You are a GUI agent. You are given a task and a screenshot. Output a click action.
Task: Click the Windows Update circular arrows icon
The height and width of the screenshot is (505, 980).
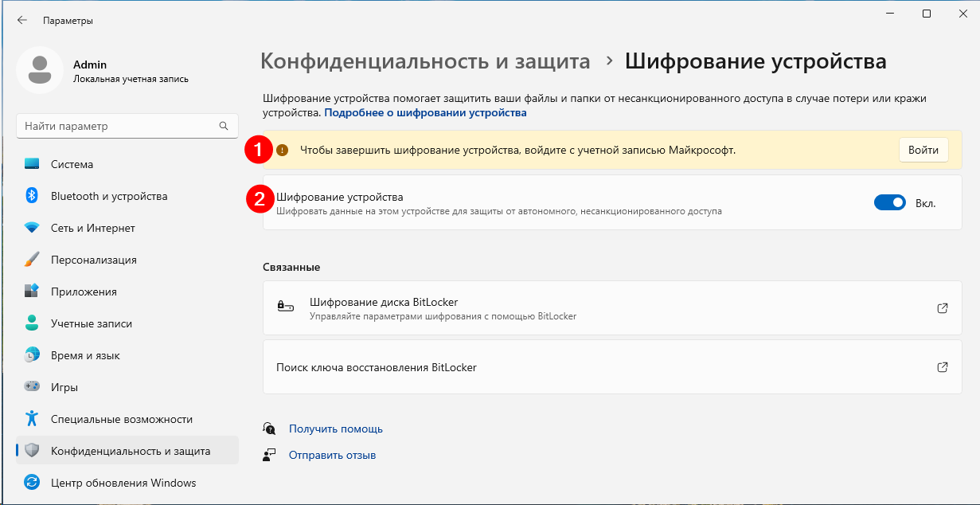(32, 483)
